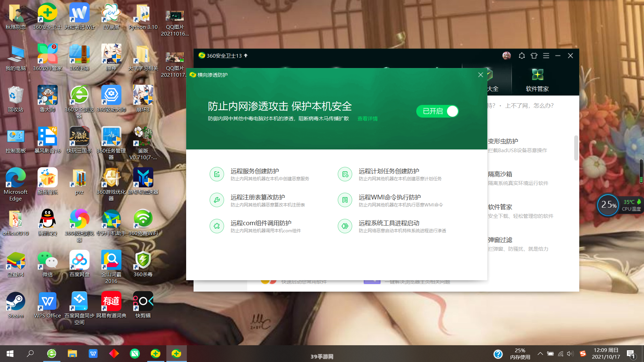Image resolution: width=644 pixels, height=362 pixels.
Task: Open the Microsoft Edge desktop icon
Action: point(16,185)
